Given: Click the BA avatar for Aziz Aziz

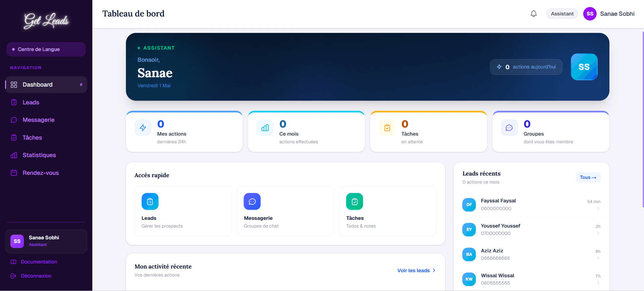Looking at the screenshot, I should click(469, 254).
